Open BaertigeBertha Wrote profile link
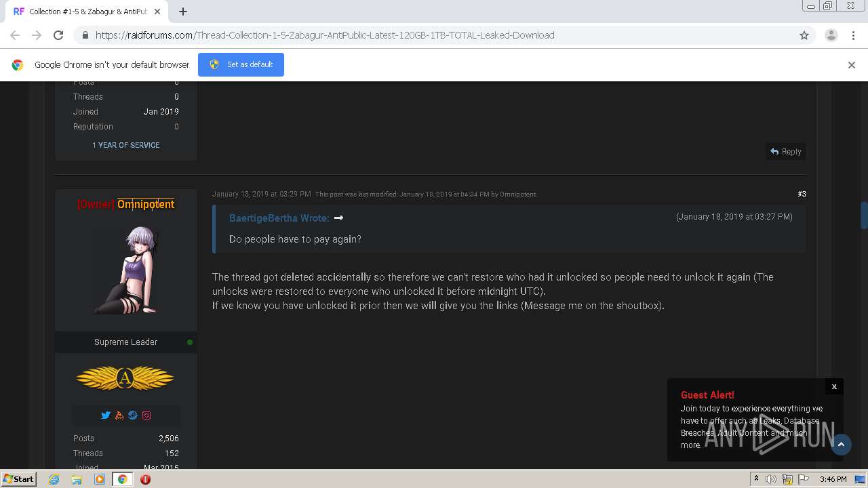The height and width of the screenshot is (488, 868). [279, 218]
